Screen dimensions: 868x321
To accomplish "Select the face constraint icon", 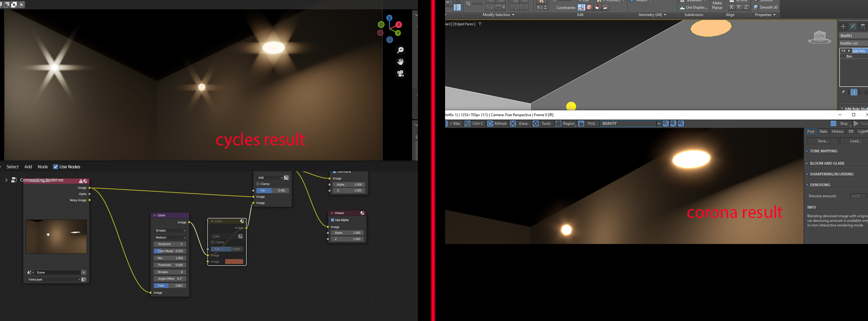I will pyautogui.click(x=597, y=7).
